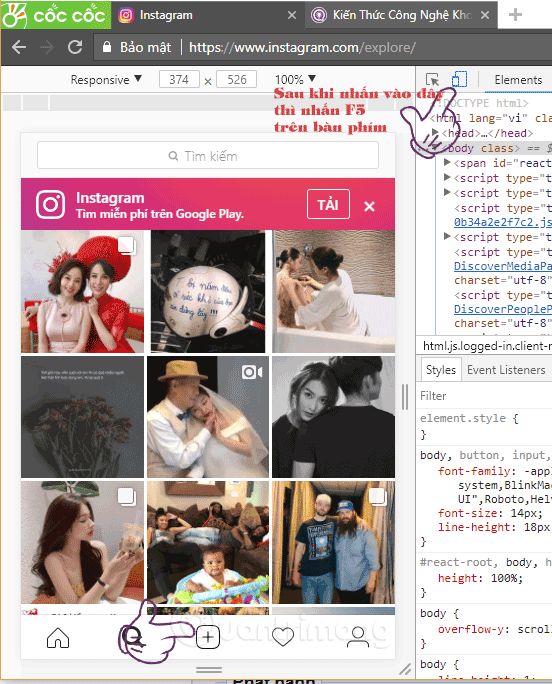
Task: Click the TẢI download button
Action: point(328,204)
